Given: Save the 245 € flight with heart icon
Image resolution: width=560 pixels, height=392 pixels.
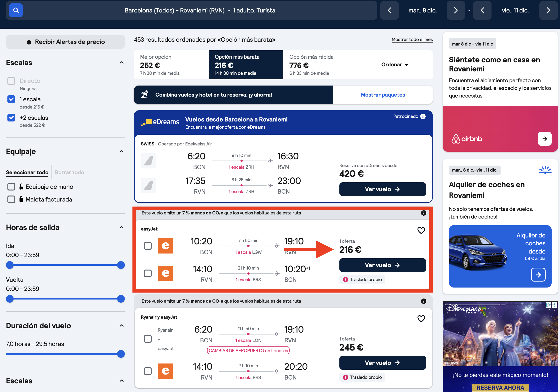Looking at the screenshot, I should (x=421, y=318).
